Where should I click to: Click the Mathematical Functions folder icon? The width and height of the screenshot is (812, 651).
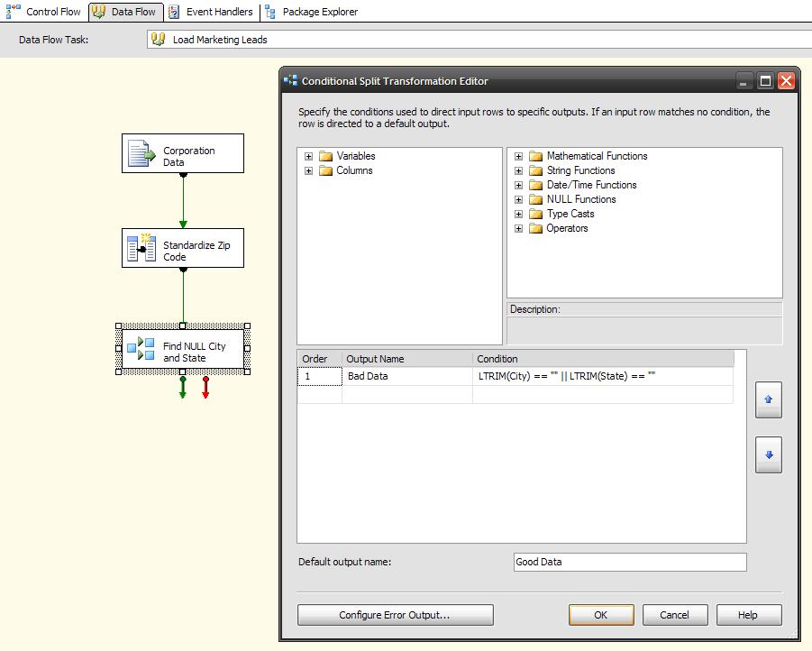(x=535, y=156)
